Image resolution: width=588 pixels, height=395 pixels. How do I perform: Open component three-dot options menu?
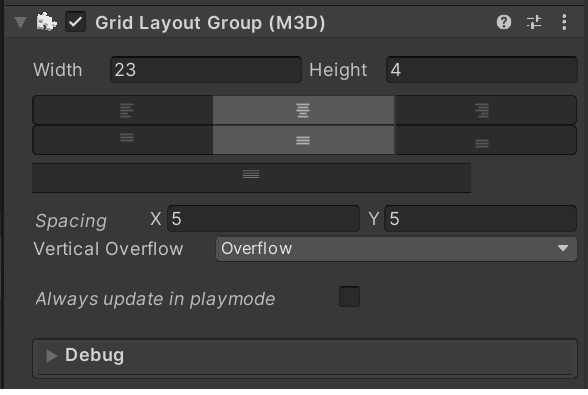[x=564, y=22]
